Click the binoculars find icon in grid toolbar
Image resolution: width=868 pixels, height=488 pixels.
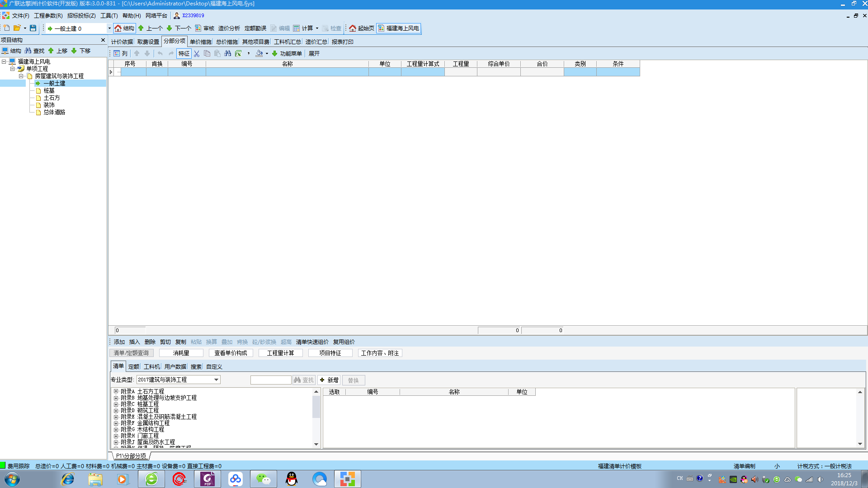(228, 53)
